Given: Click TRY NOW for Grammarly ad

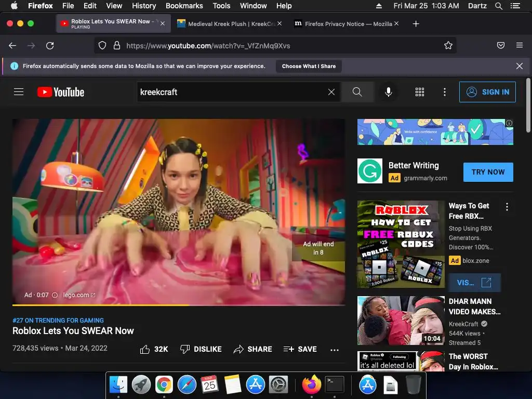Looking at the screenshot, I should coord(488,172).
